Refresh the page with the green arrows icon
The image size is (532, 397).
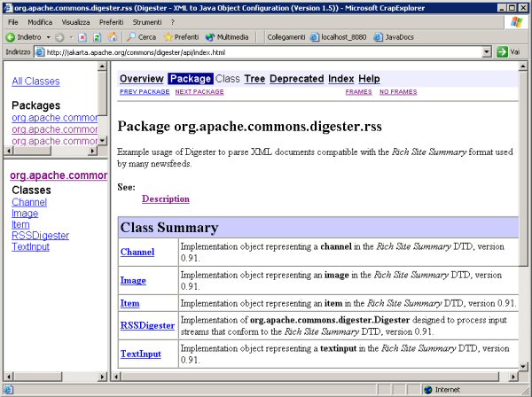pyautogui.click(x=97, y=37)
